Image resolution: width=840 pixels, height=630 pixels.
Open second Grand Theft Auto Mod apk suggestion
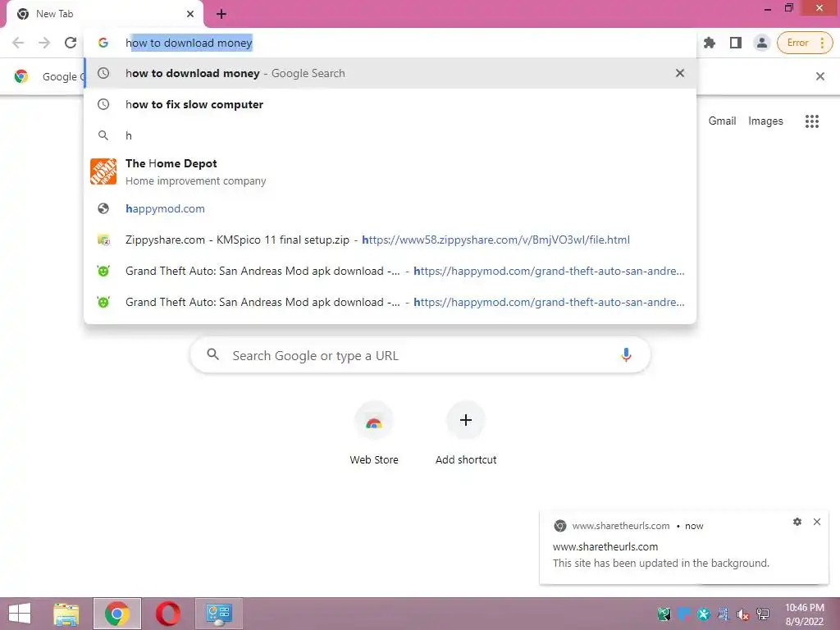[x=390, y=302]
